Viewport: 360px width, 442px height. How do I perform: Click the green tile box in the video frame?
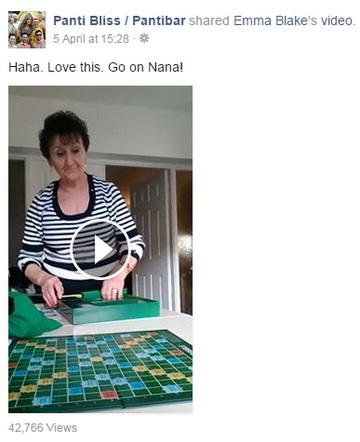pos(113,308)
